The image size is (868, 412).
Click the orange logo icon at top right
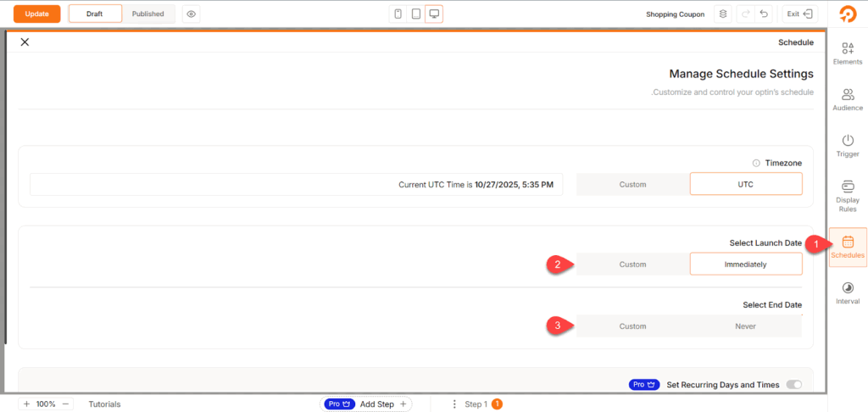pos(848,14)
